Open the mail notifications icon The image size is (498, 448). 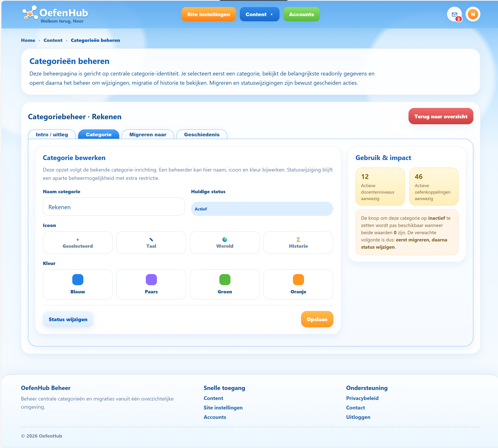point(454,14)
